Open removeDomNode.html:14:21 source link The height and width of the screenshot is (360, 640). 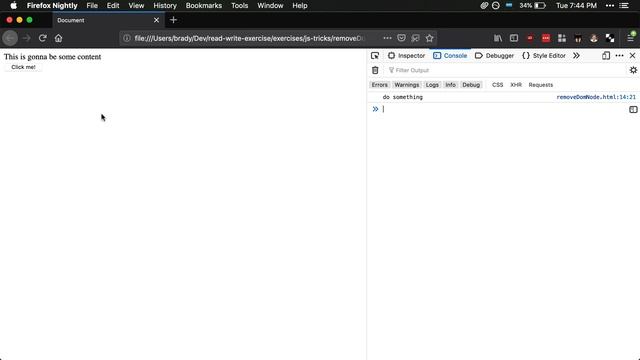click(596, 97)
